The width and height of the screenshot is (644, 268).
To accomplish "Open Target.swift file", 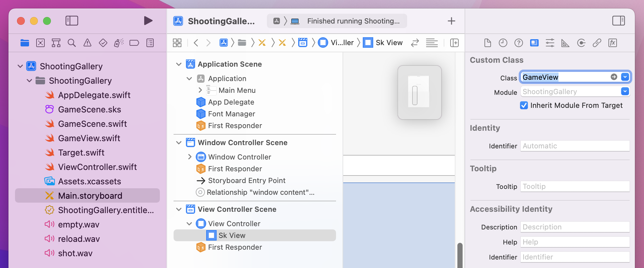I will point(75,153).
